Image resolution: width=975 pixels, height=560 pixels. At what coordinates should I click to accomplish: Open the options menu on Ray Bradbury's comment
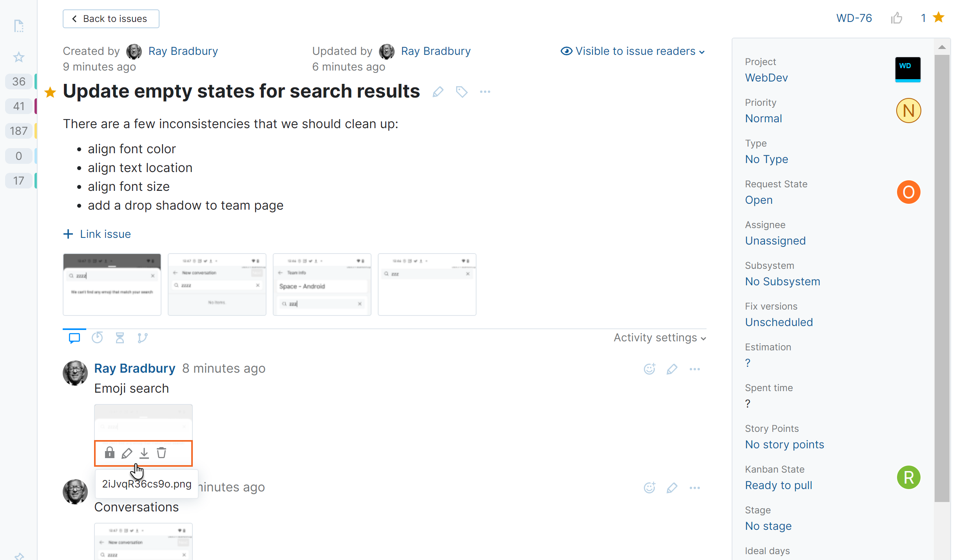pyautogui.click(x=694, y=369)
